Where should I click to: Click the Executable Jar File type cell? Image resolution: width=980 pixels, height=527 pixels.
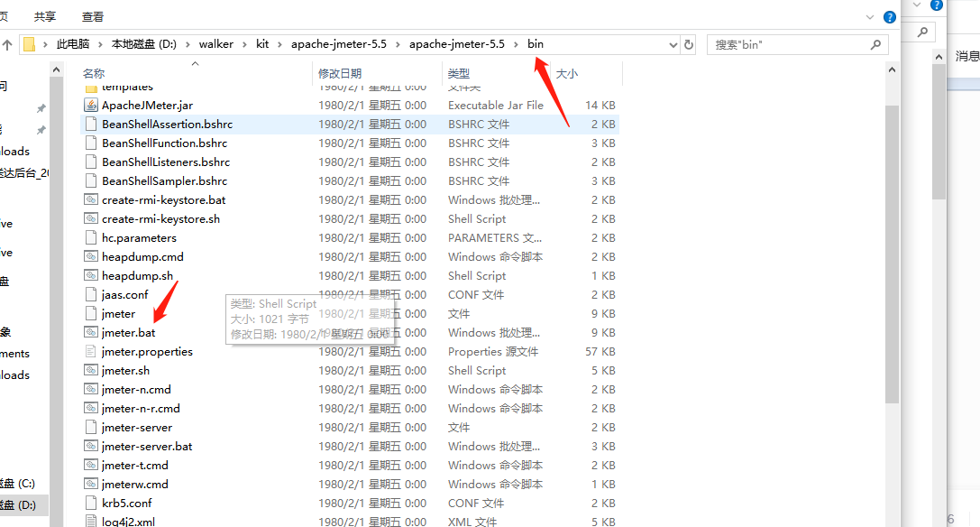click(x=496, y=106)
